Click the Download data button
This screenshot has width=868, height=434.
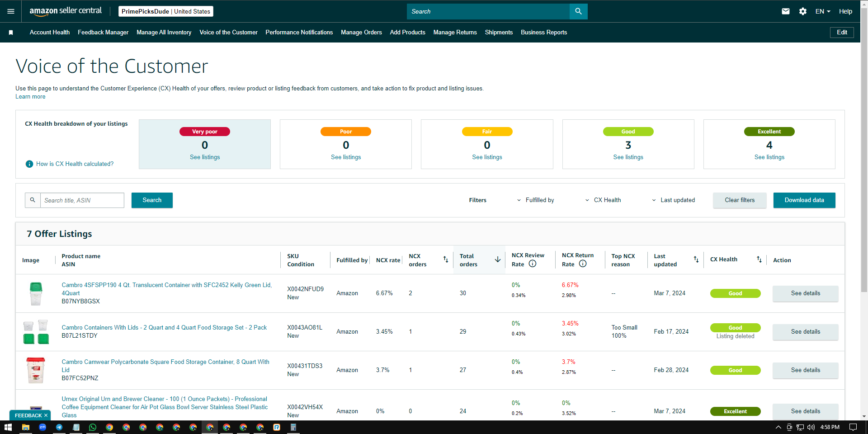tap(804, 200)
